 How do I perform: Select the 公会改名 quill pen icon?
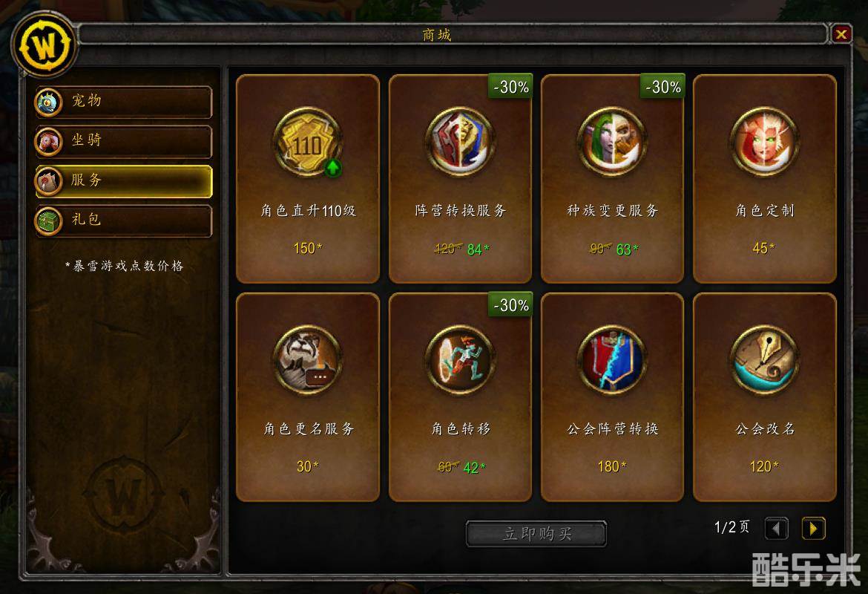coord(764,360)
